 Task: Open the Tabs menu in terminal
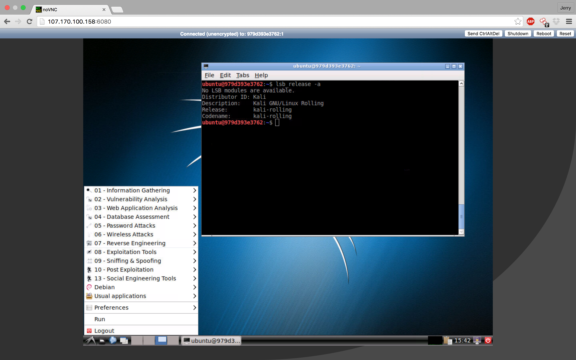[242, 75]
